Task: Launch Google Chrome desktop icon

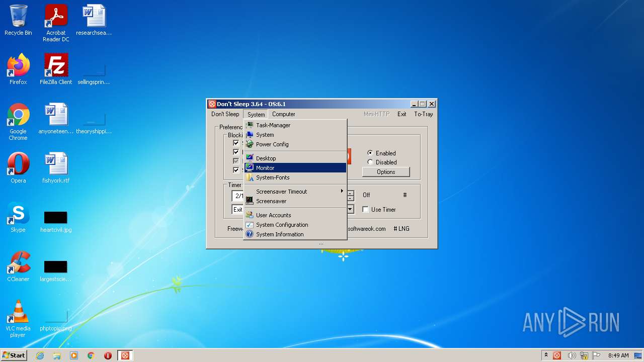Action: (18, 122)
